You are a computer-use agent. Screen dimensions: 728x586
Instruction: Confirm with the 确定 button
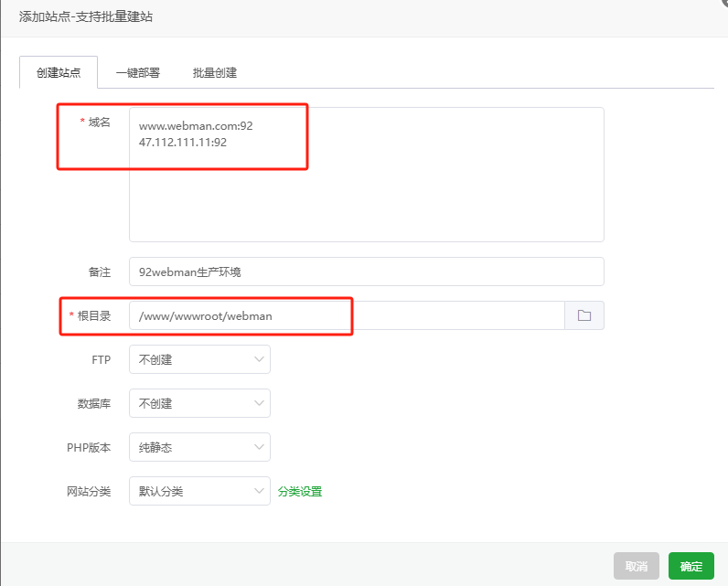pos(691,566)
